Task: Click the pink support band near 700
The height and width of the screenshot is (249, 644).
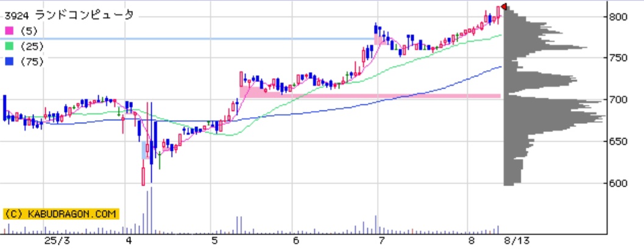Action: pos(370,96)
